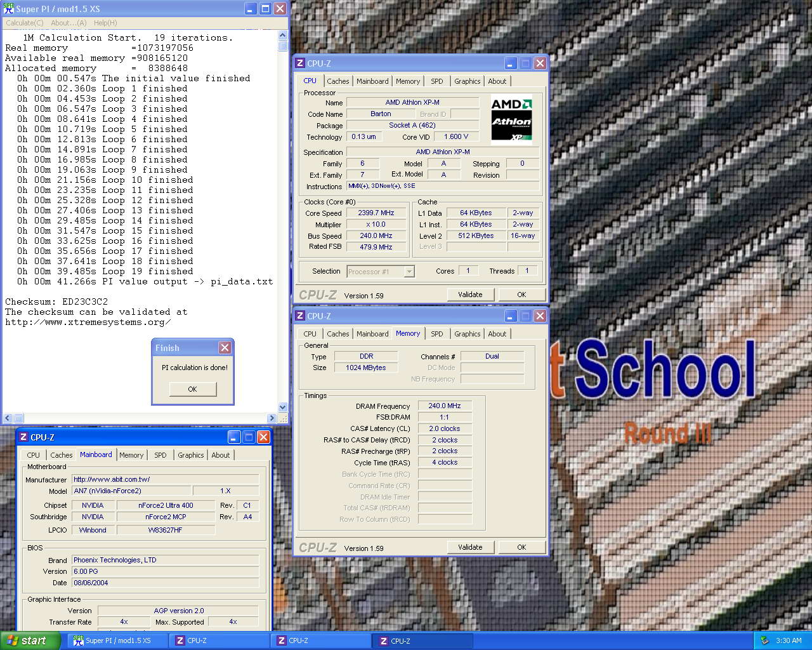Click the Code Name field Barton
The image size is (812, 650).
[x=381, y=114]
